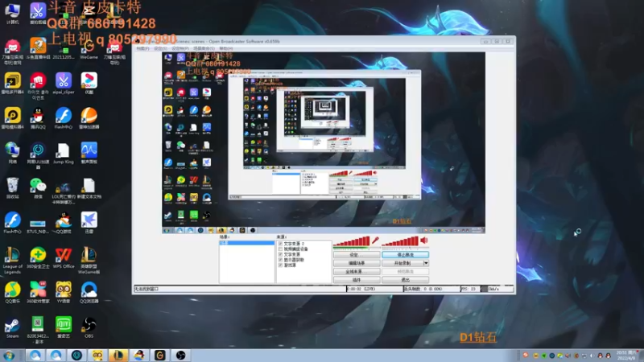644x362 pixels.
Task: Open the second OBS menu 设定(S)
Action: [160, 48]
